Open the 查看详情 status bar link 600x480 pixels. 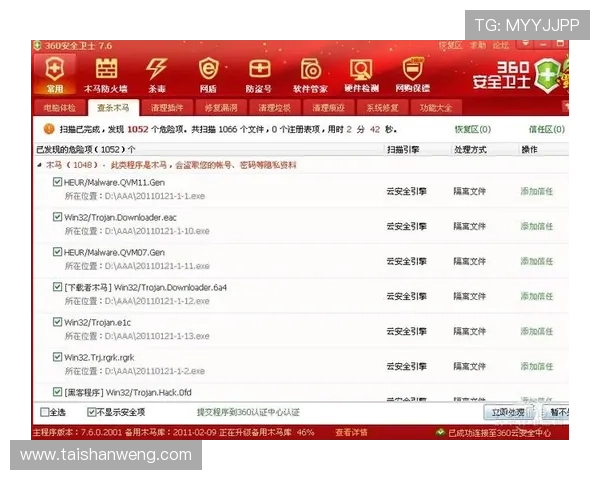pyautogui.click(x=351, y=433)
